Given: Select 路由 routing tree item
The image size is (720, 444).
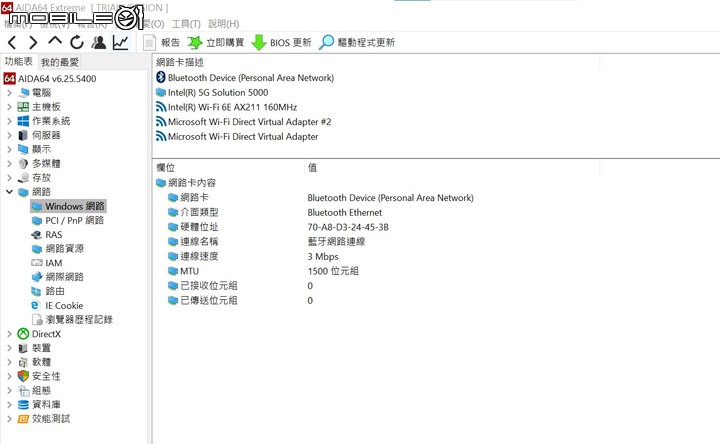Looking at the screenshot, I should [x=48, y=291].
